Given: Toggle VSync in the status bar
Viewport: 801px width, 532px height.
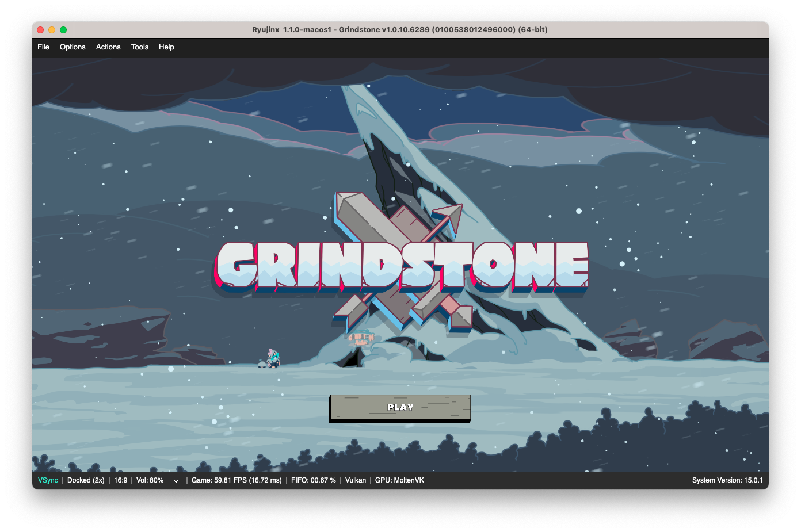Looking at the screenshot, I should pos(48,480).
